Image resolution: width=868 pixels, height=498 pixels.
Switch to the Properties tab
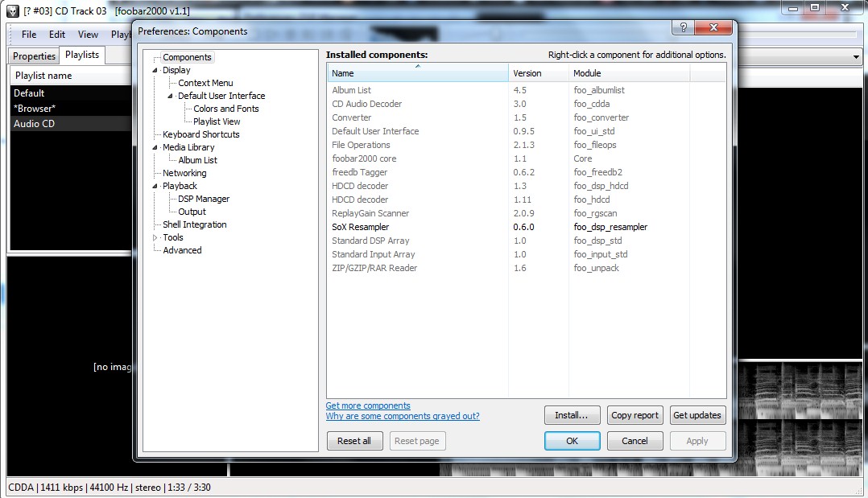point(35,56)
